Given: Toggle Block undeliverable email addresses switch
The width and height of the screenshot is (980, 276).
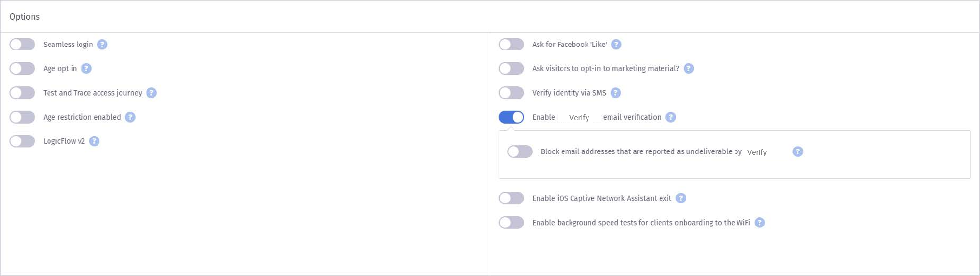Looking at the screenshot, I should click(519, 151).
